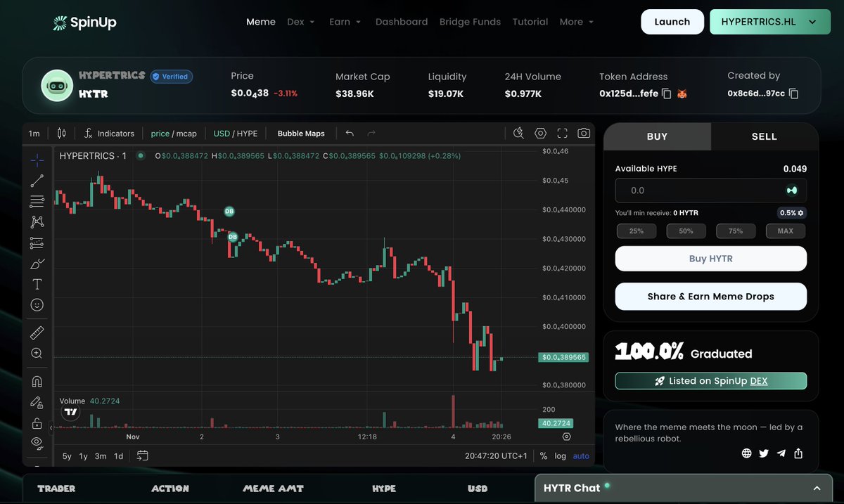This screenshot has height=504, width=844.
Task: Collapse the drawing toolbar arrow
Action: 51,427
